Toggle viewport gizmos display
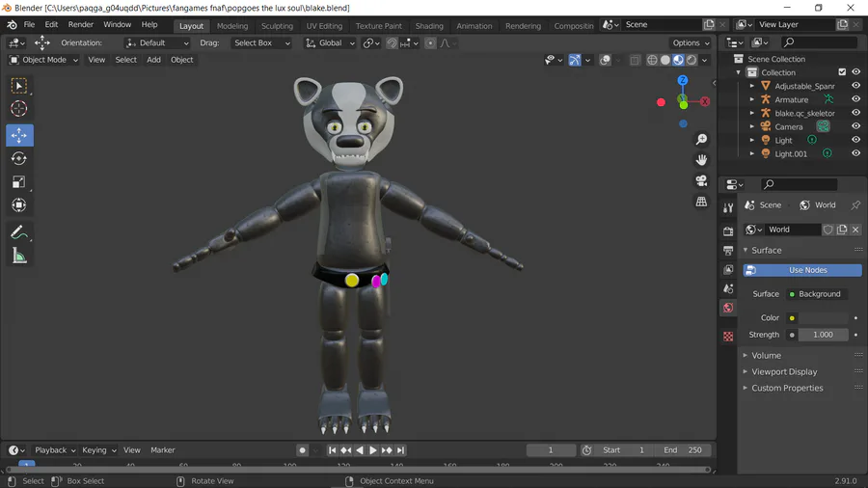 click(x=575, y=60)
